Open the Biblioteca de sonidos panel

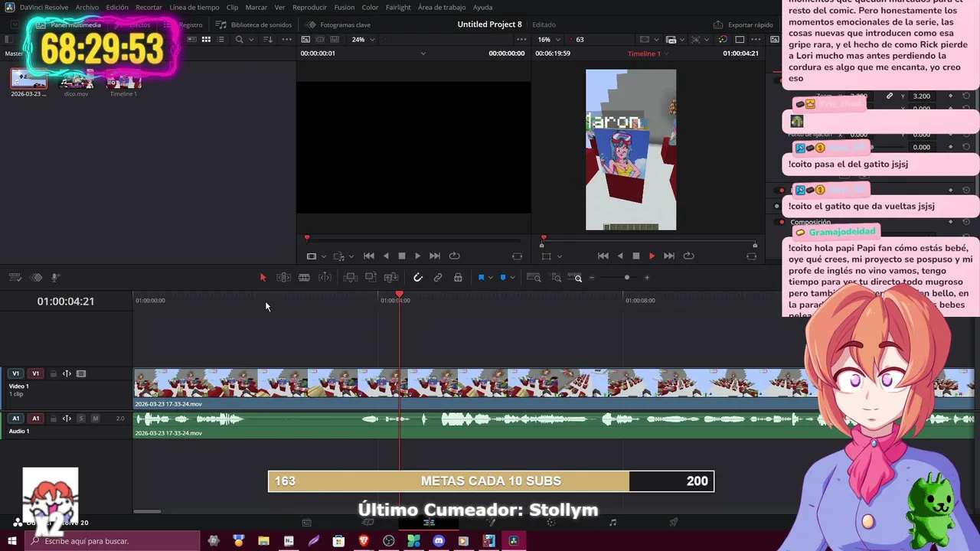pos(253,24)
